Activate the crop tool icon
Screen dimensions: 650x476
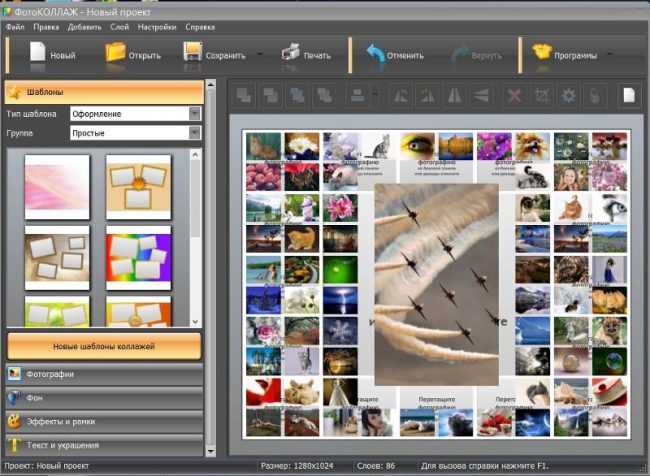pyautogui.click(x=541, y=95)
